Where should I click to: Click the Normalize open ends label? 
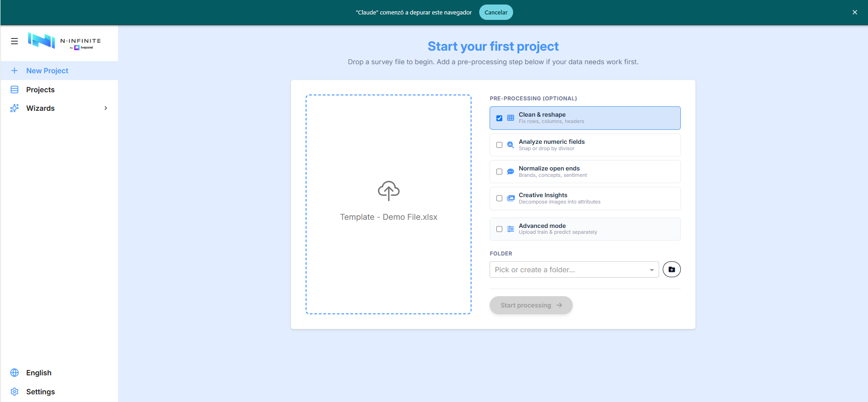click(x=549, y=168)
